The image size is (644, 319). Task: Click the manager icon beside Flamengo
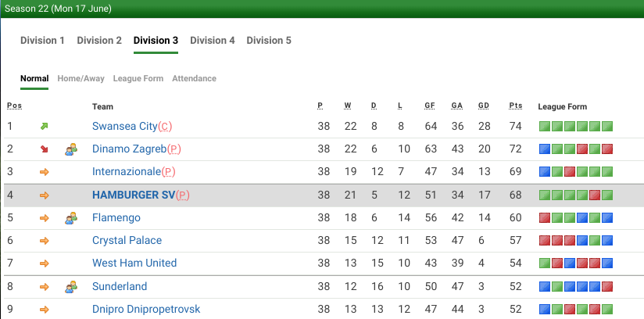71,218
